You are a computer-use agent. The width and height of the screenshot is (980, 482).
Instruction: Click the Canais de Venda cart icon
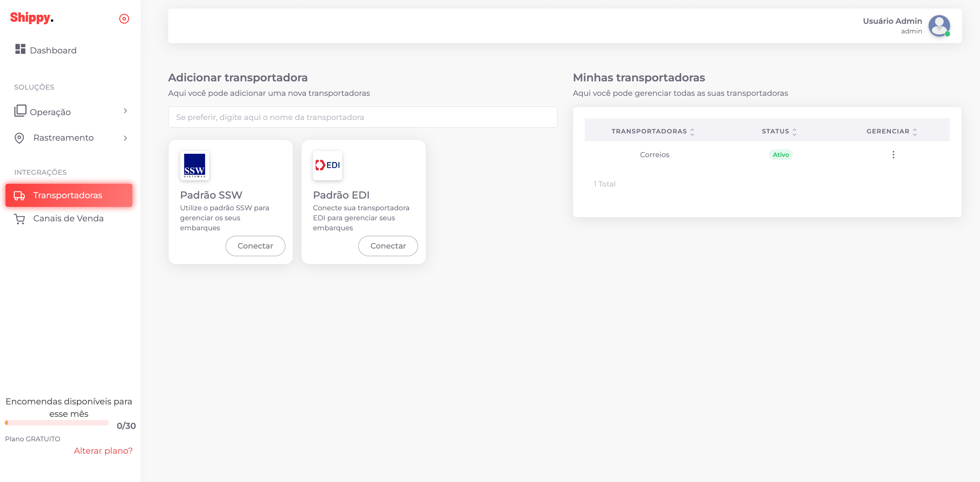[19, 219]
